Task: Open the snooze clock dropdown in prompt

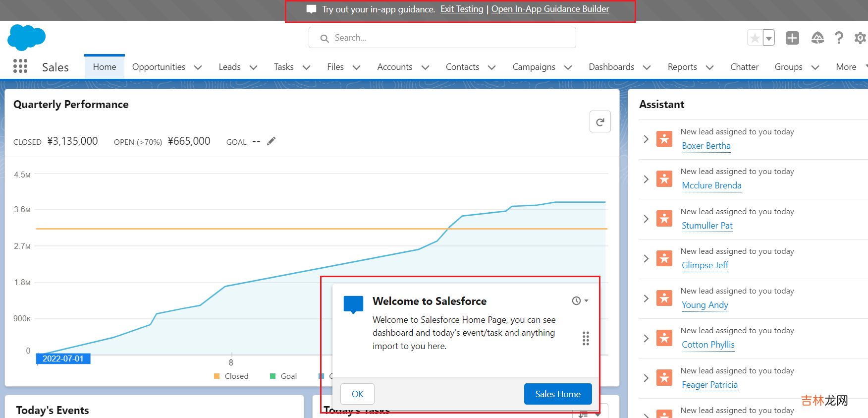Action: pyautogui.click(x=580, y=301)
